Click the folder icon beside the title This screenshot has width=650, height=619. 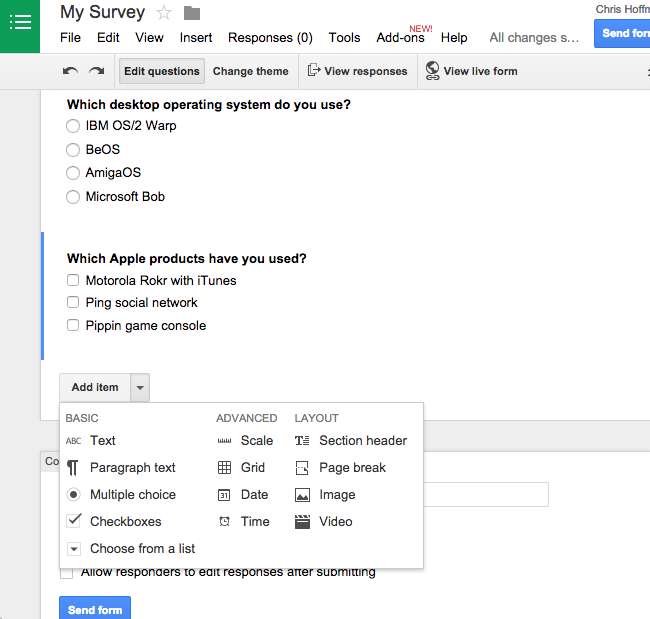tap(192, 13)
